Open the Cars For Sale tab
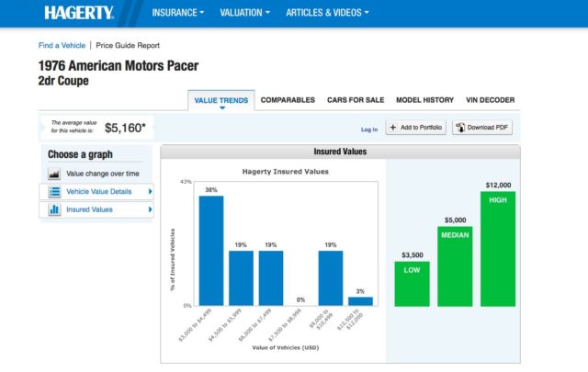 (x=356, y=100)
